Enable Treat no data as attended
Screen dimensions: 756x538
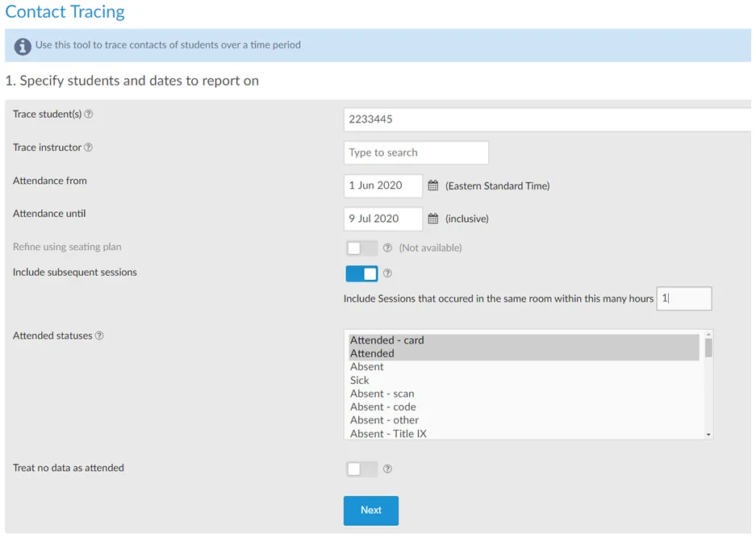tap(361, 469)
